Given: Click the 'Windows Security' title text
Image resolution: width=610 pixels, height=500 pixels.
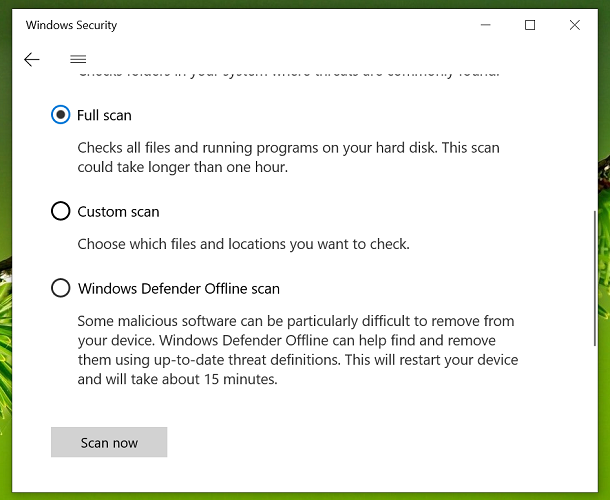Looking at the screenshot, I should [71, 25].
